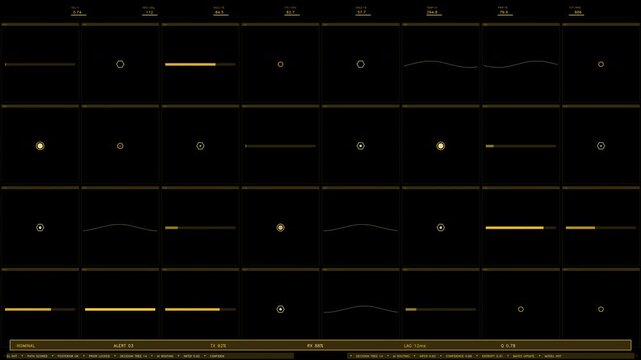Toggle the dotted hexagon in row four, column four
Viewport: 641px width, 360px height.
[x=280, y=309]
